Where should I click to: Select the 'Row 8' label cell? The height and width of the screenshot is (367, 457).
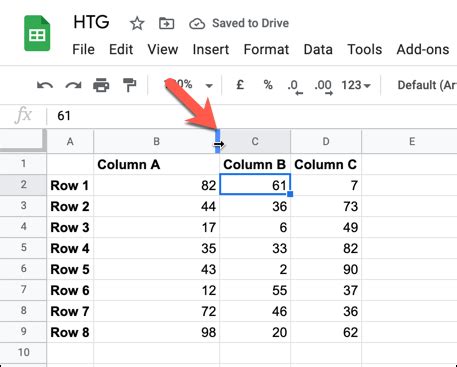pos(70,332)
